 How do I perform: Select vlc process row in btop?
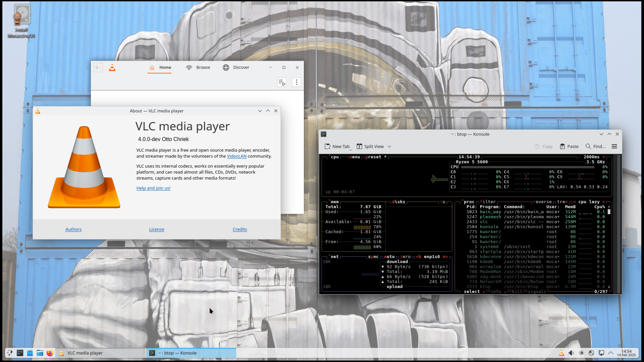coord(535,222)
